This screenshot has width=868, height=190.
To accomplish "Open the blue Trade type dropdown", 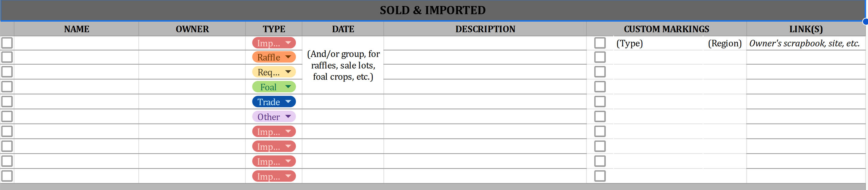I will tap(288, 102).
